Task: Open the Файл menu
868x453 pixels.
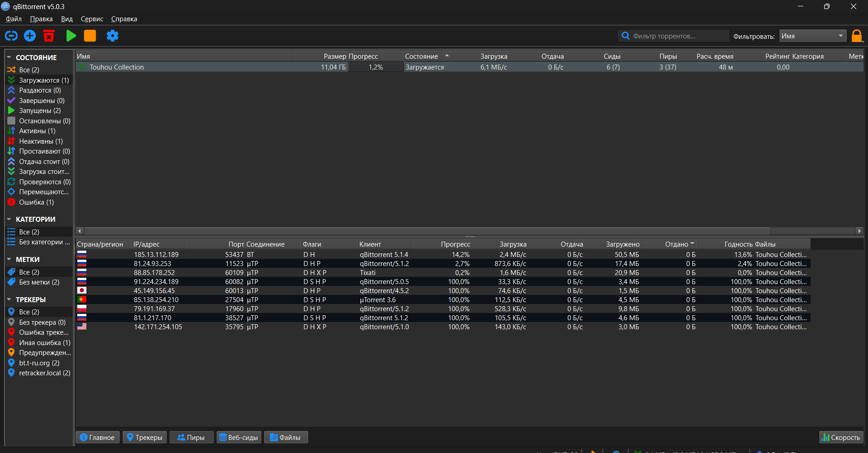Action: point(14,19)
